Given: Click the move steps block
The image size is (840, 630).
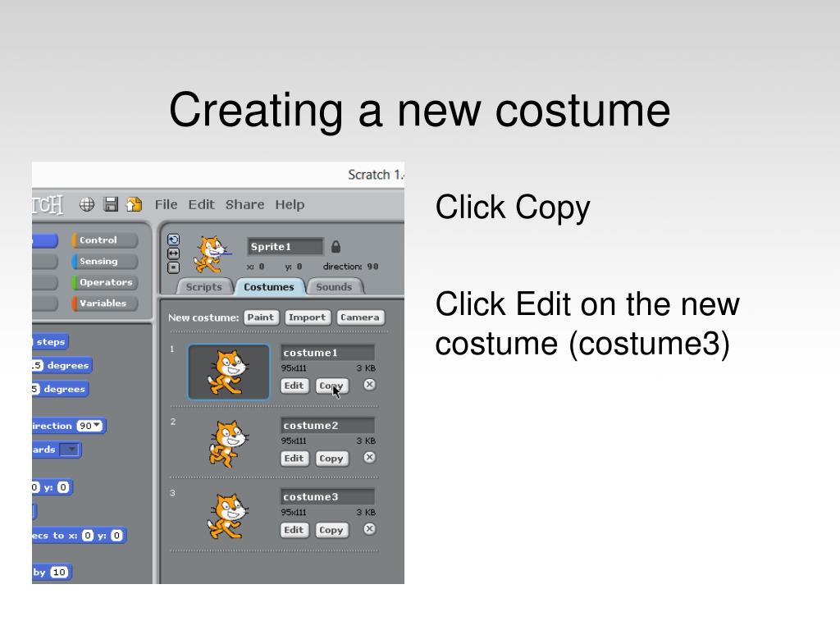Looking at the screenshot, I should pyautogui.click(x=50, y=342).
